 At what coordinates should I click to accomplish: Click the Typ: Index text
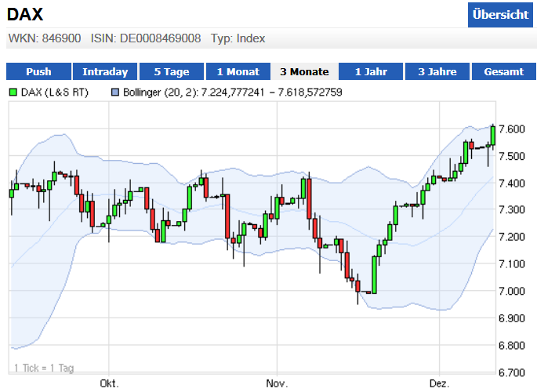(238, 38)
